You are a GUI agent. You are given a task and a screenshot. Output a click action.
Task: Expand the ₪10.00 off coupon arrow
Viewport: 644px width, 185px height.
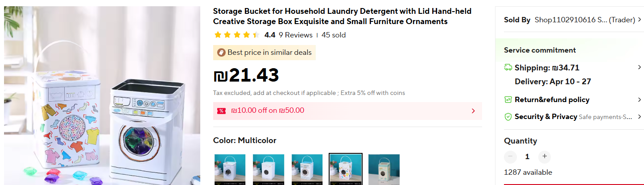[473, 111]
